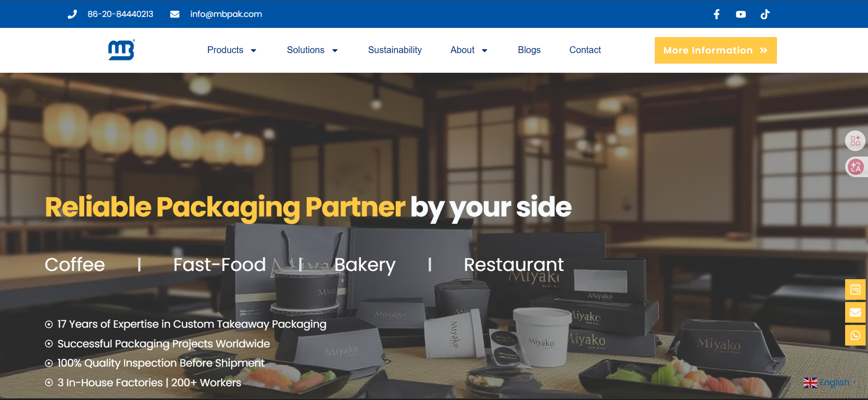Open the YouTube channel icon
Screen dimensions: 868x400
[741, 14]
